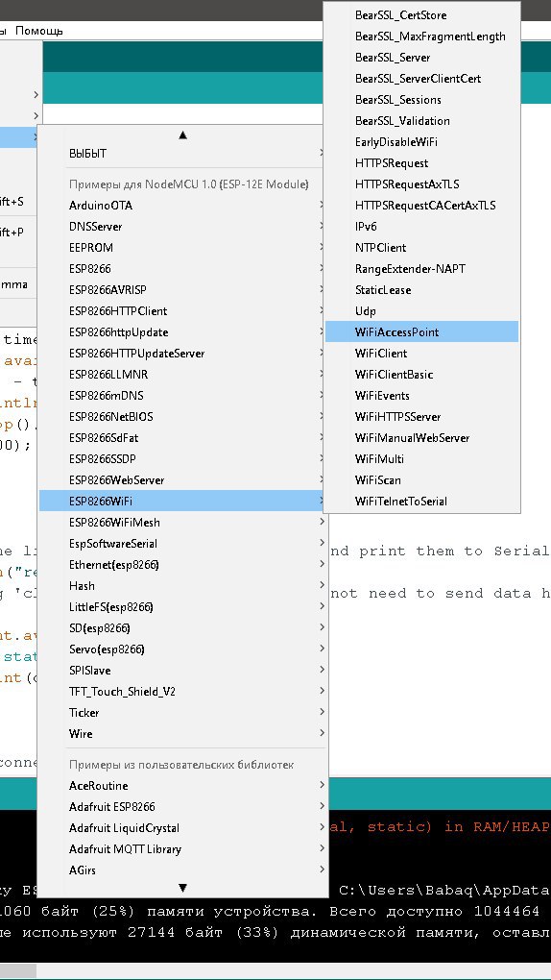The height and width of the screenshot is (980, 551).
Task: Load the WiFiScan example
Action: click(x=421, y=480)
